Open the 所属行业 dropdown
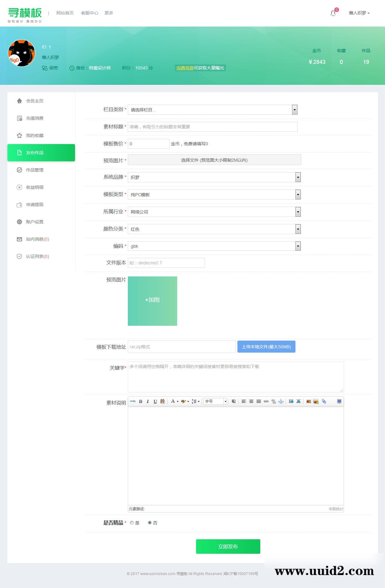Screen dimensions: 385x588 (214, 212)
